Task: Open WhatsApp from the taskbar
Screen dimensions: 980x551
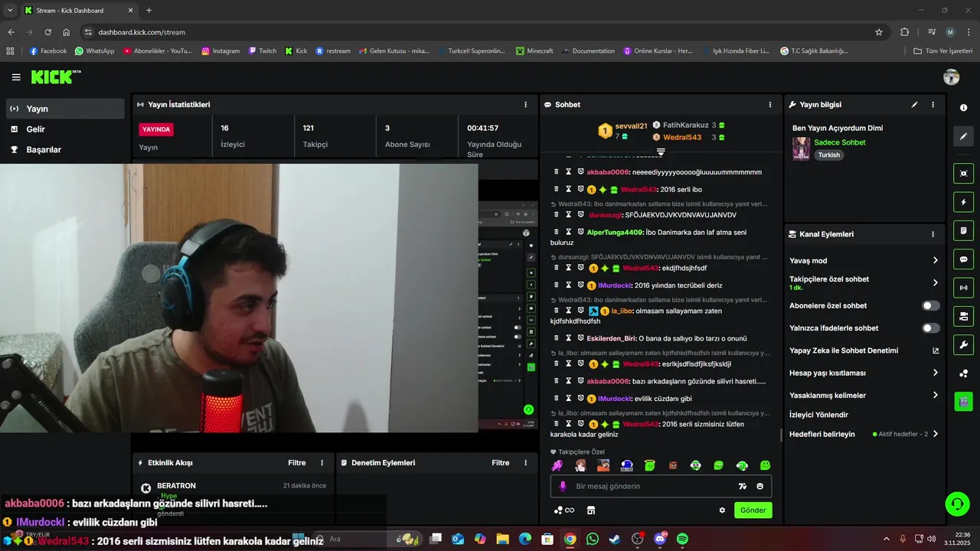Action: [593, 539]
